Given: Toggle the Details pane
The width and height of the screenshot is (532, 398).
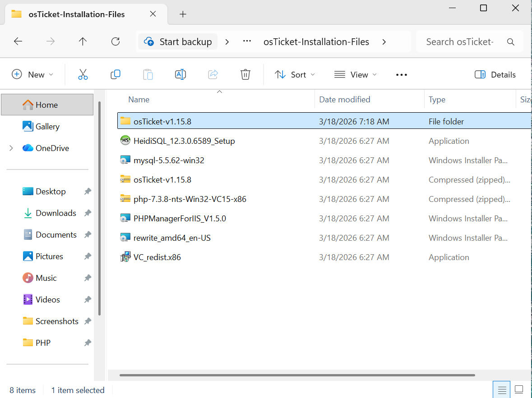Looking at the screenshot, I should pos(495,74).
